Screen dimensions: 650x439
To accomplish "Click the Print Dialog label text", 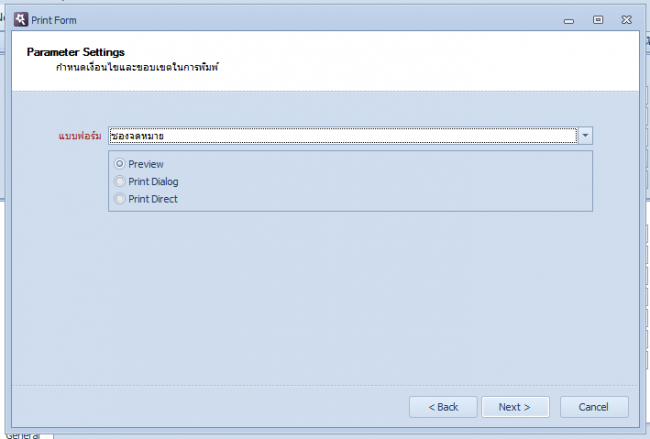I will 153,181.
